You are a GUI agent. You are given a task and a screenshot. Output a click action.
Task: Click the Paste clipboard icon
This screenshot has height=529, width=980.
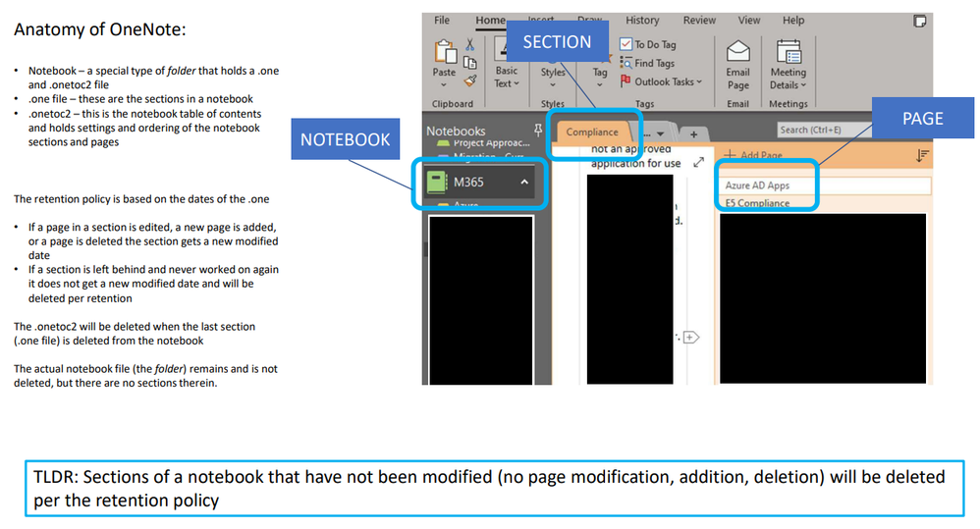point(445,51)
